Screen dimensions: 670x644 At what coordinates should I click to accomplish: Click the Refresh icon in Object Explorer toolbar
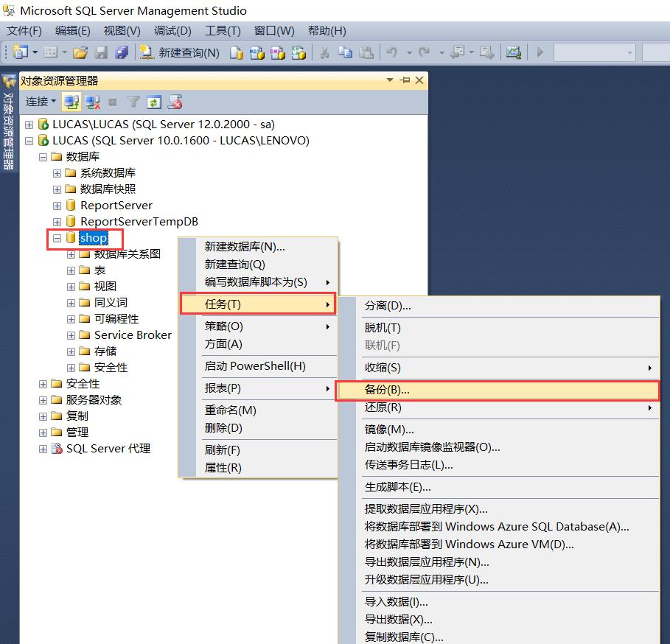[154, 102]
